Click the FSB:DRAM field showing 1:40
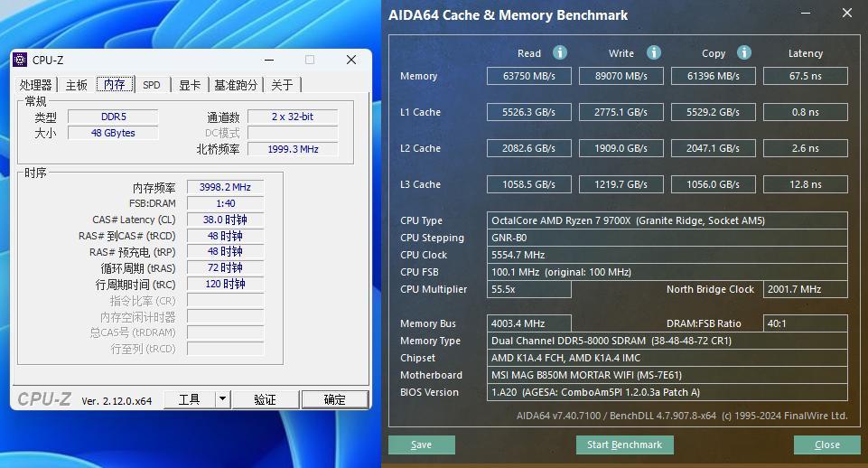The width and height of the screenshot is (868, 468). coord(225,203)
